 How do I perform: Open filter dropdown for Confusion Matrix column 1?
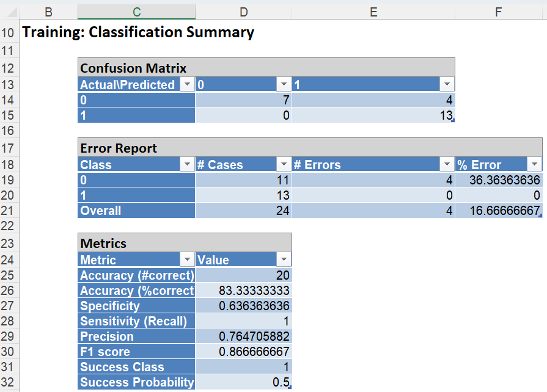point(447,85)
